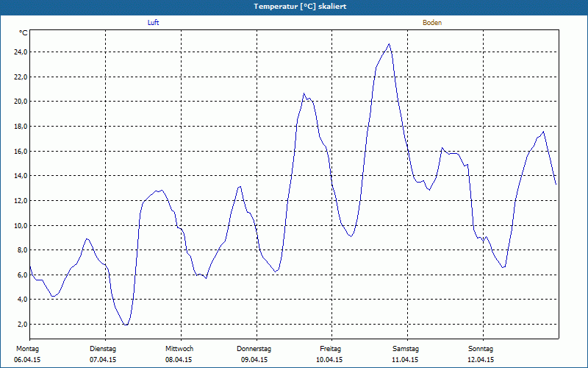Image resolution: width=588 pixels, height=368 pixels.
Task: Click the 'Boden' legend label
Action: pos(432,23)
